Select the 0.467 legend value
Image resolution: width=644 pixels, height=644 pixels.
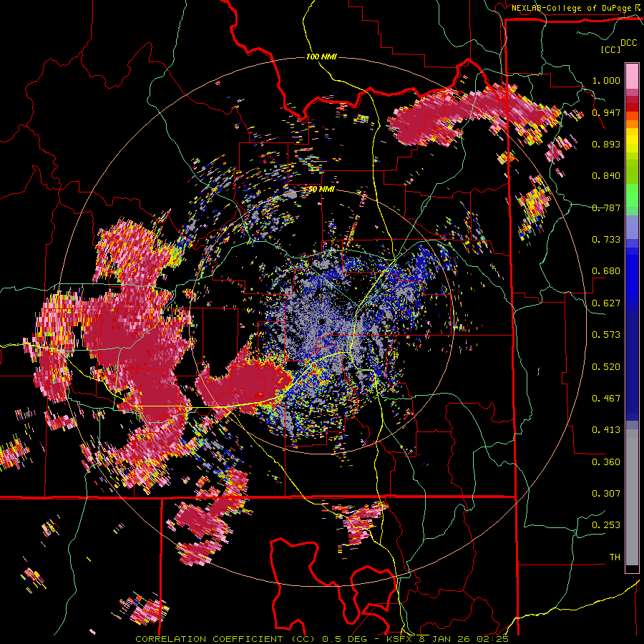click(606, 399)
